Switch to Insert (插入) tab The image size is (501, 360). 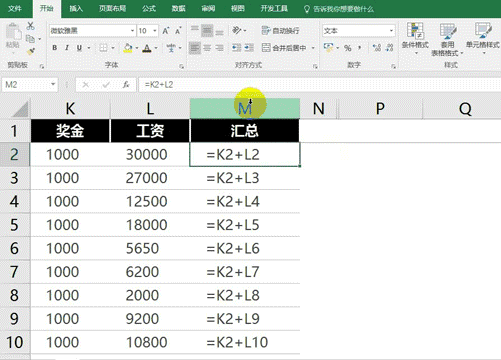tap(76, 9)
